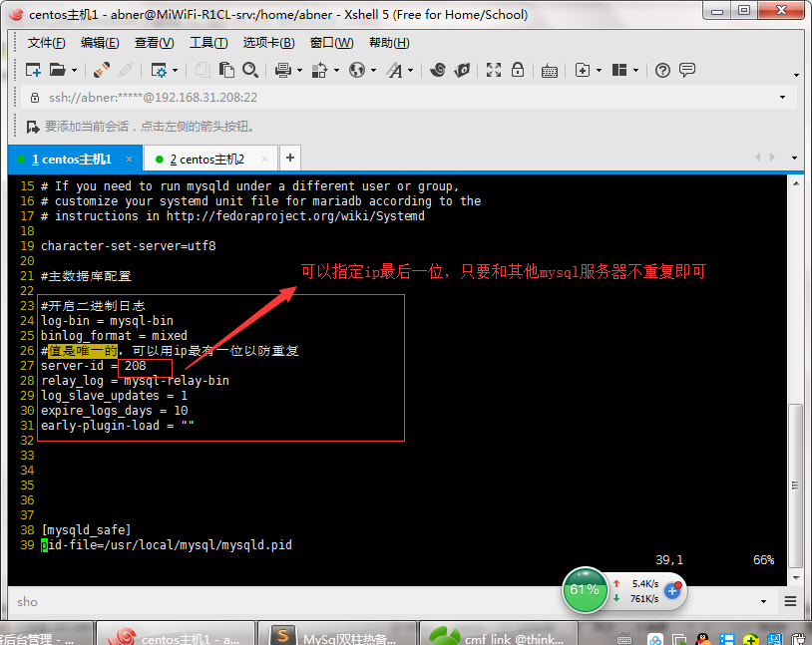Image resolution: width=812 pixels, height=645 pixels.
Task: Expand the layout dropdown arrow
Action: pyautogui.click(x=635, y=70)
